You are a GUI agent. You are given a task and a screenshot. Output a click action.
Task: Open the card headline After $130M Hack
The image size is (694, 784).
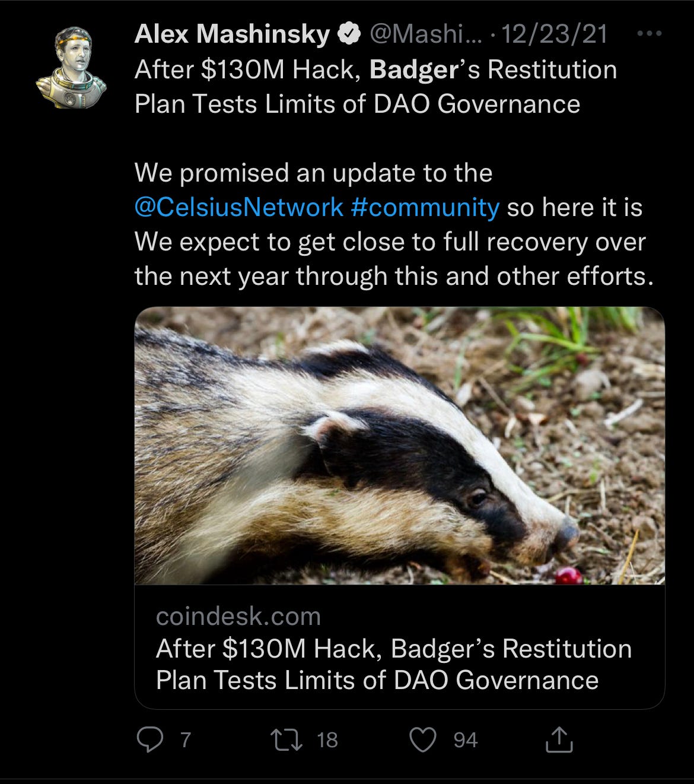(x=394, y=664)
